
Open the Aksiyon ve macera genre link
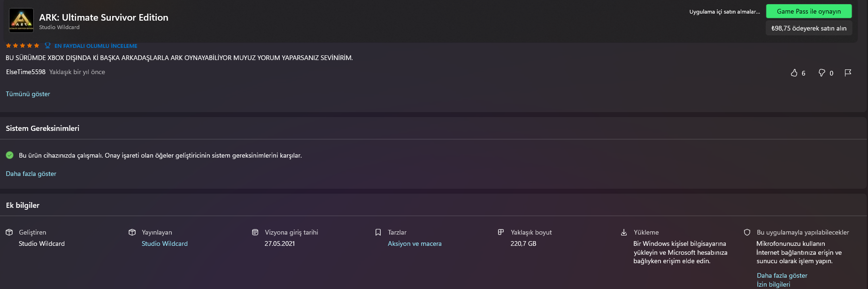[x=415, y=243]
